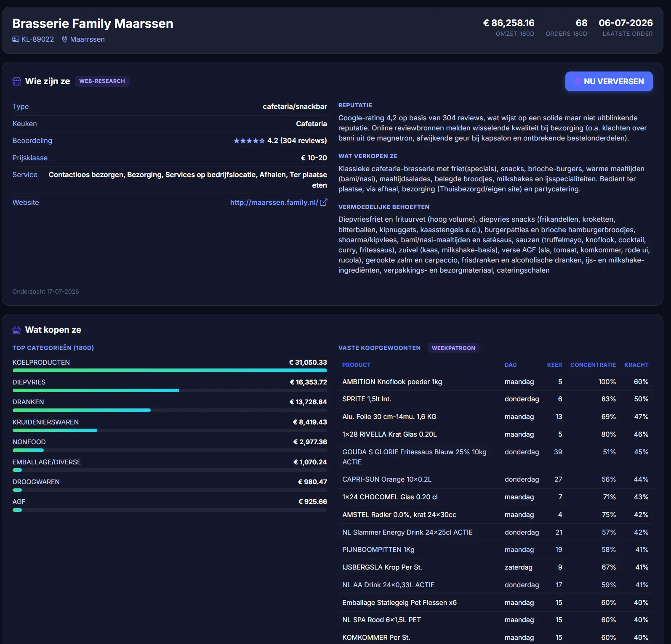Image resolution: width=671 pixels, height=644 pixels.
Task: Click the NU VERVERSEN refresh button
Action: pos(609,81)
